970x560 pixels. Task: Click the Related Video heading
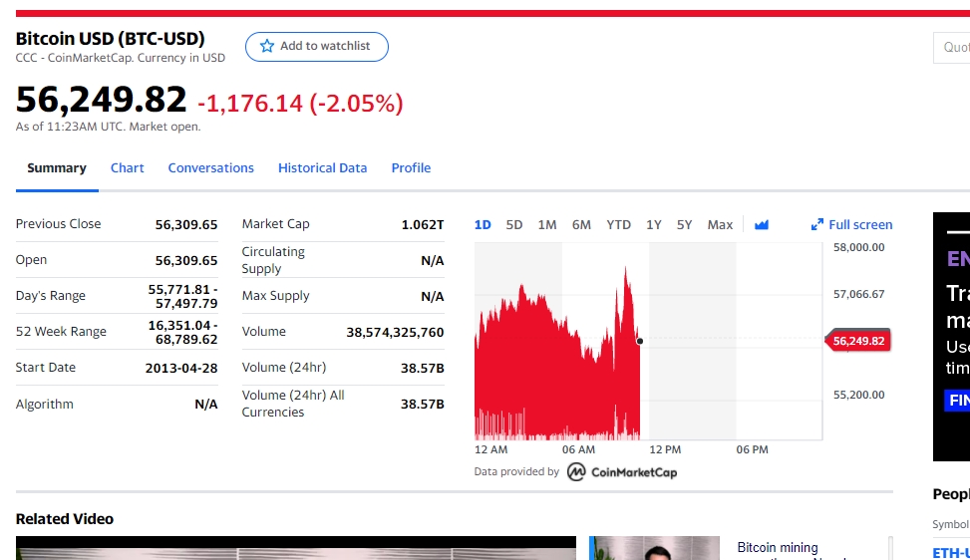coord(65,519)
